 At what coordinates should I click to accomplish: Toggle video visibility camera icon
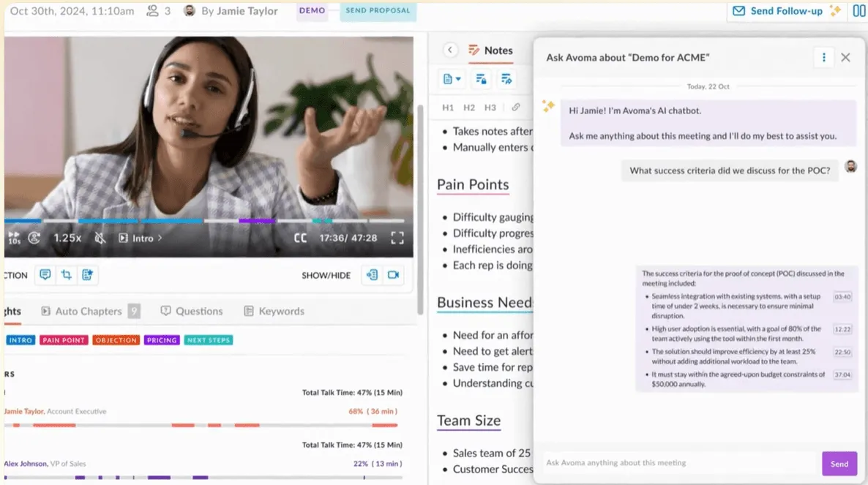coord(393,275)
